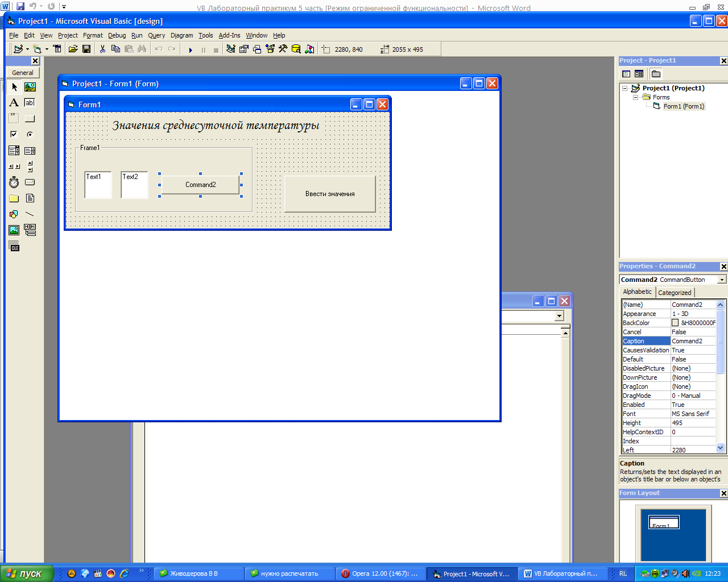
Task: Click Form1 thumbnail in Form Layout
Action: point(664,522)
